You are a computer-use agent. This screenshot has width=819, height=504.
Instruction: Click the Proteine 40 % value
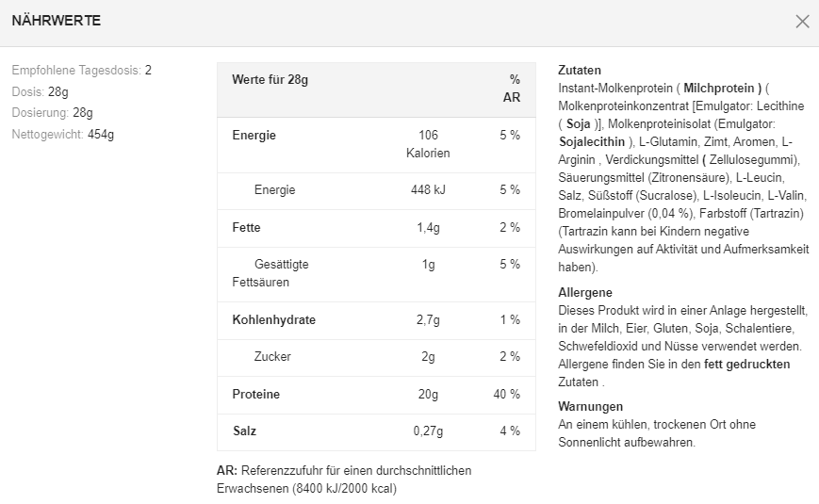tap(506, 395)
